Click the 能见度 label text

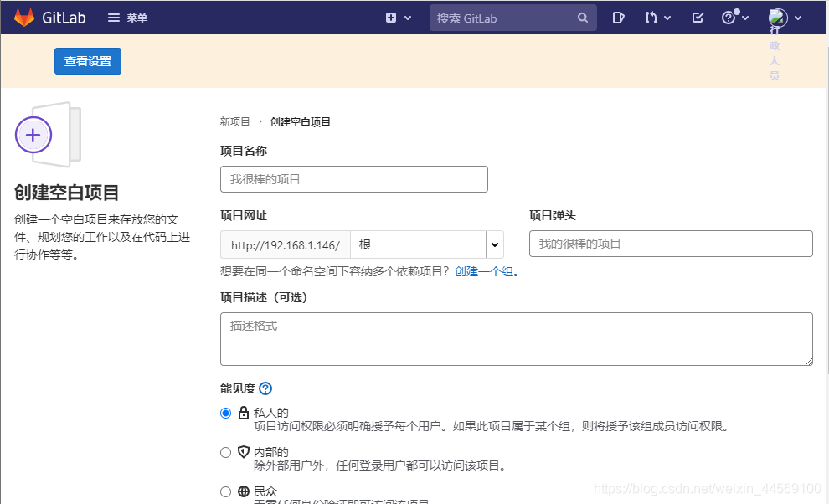pos(237,388)
